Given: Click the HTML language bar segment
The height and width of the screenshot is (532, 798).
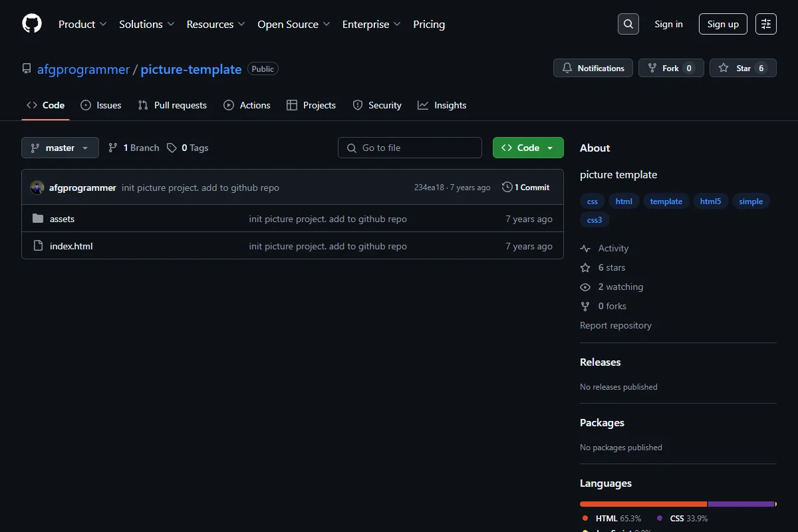Looking at the screenshot, I should tap(643, 504).
